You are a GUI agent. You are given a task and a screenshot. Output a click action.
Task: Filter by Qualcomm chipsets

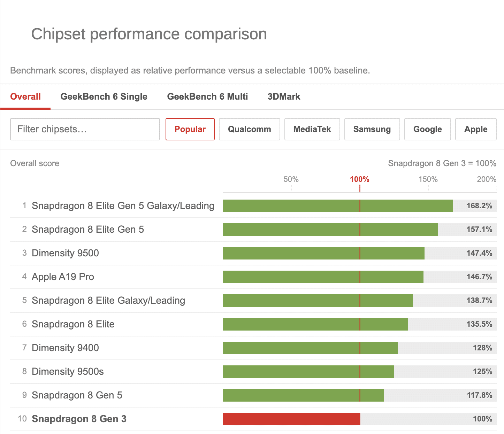point(250,129)
